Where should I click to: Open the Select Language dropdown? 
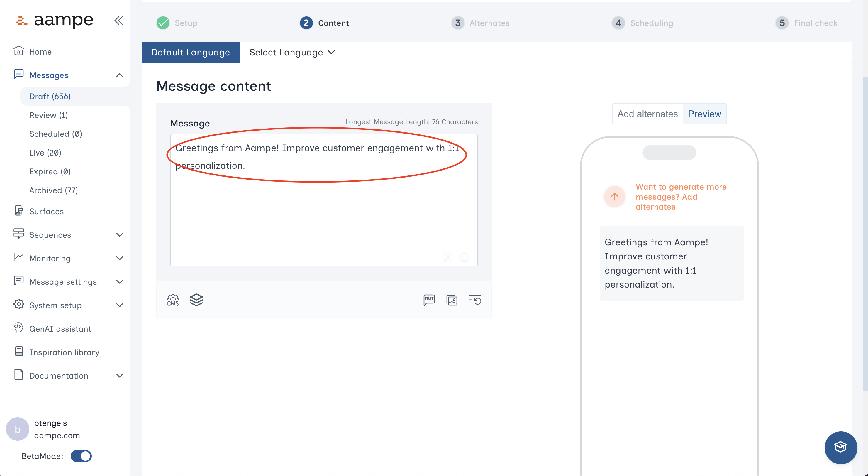[292, 52]
